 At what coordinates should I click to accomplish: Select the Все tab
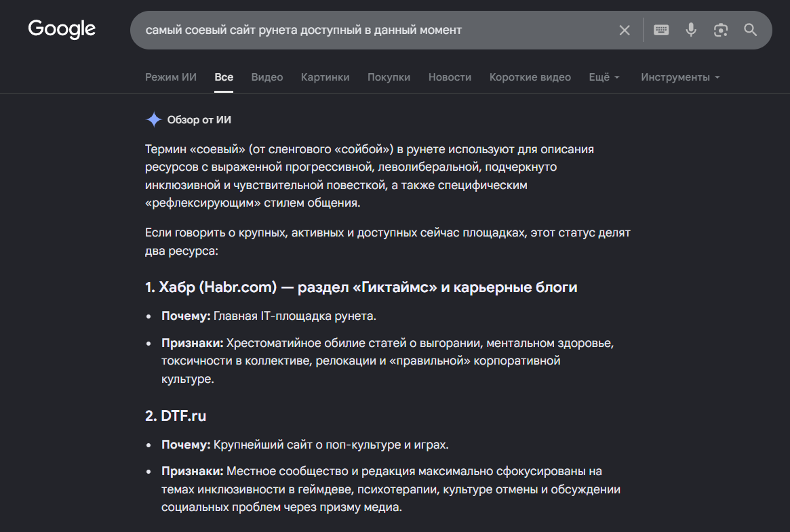[x=224, y=77]
